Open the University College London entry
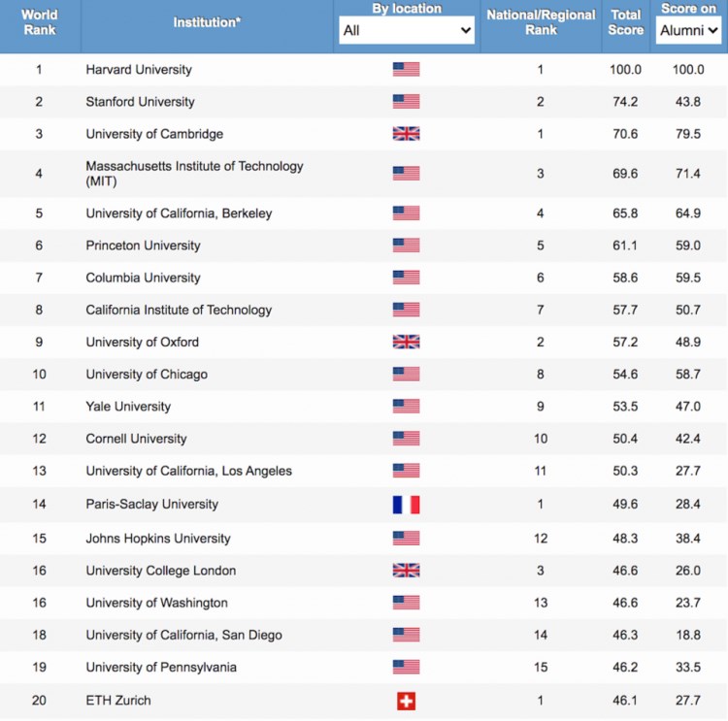 click(x=160, y=571)
